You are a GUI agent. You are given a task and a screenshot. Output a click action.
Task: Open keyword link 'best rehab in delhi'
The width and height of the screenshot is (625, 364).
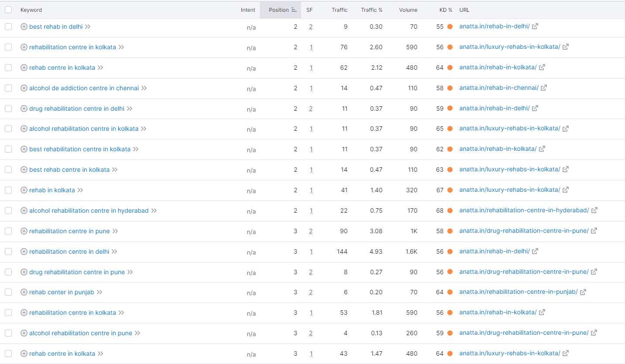pos(56,27)
